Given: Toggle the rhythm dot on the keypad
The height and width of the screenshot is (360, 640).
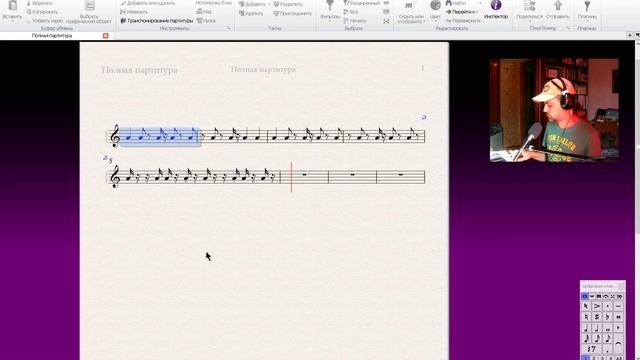Looking at the screenshot, I should [x=607, y=349].
